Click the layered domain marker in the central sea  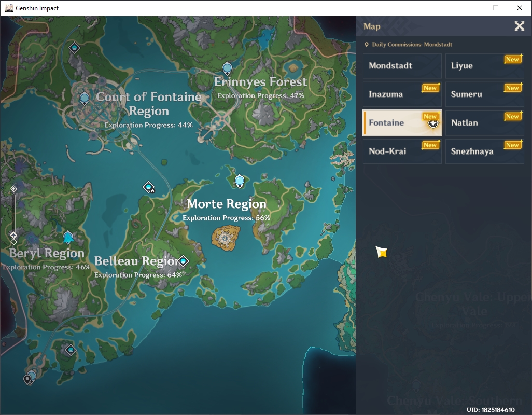click(149, 187)
